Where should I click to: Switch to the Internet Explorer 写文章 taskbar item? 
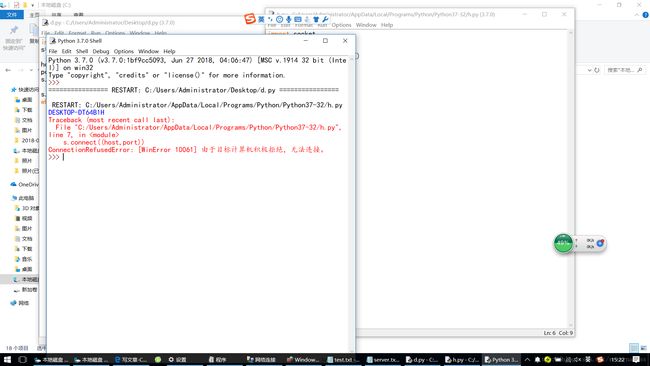131,360
